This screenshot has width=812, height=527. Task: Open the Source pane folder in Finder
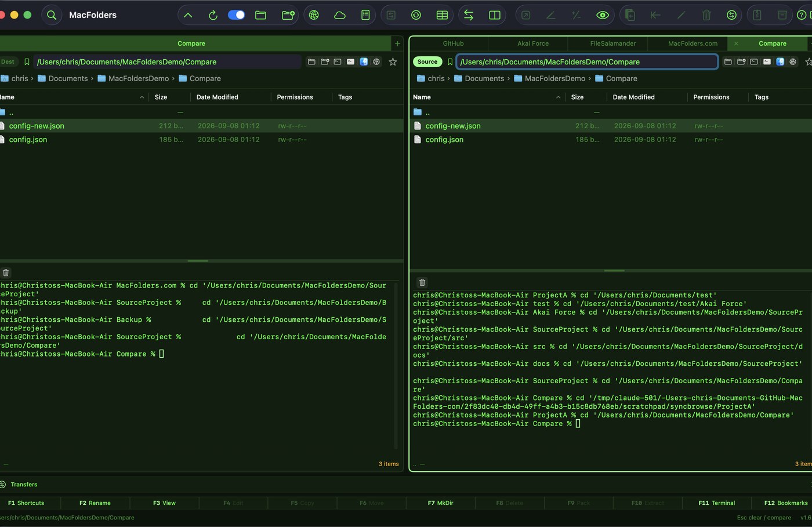780,62
